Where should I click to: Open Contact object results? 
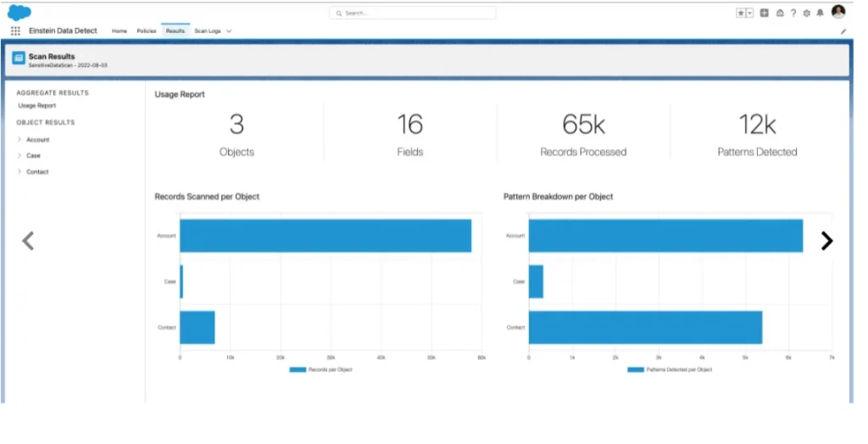[37, 172]
